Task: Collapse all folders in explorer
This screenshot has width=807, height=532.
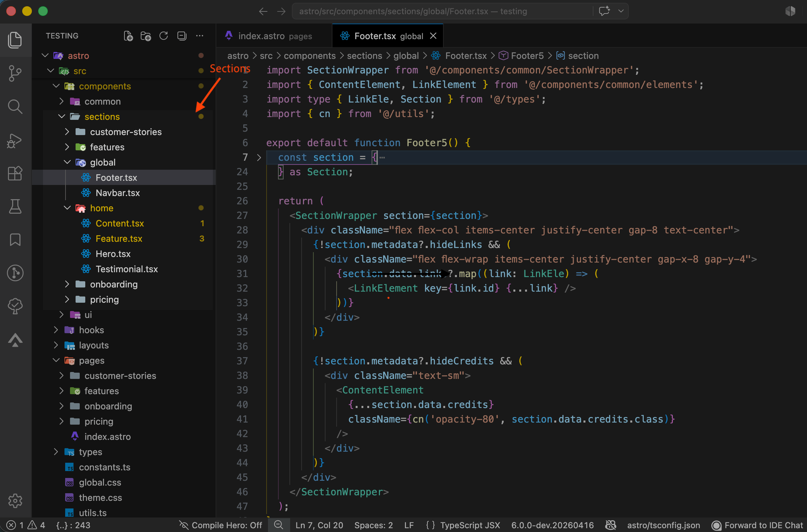Action: pos(182,36)
